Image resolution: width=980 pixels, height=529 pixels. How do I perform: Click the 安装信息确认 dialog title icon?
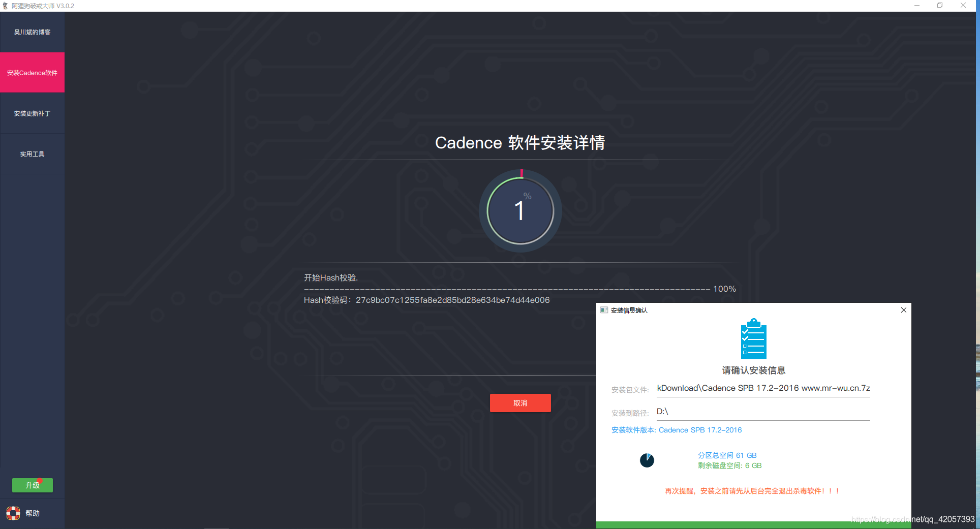[x=604, y=310]
